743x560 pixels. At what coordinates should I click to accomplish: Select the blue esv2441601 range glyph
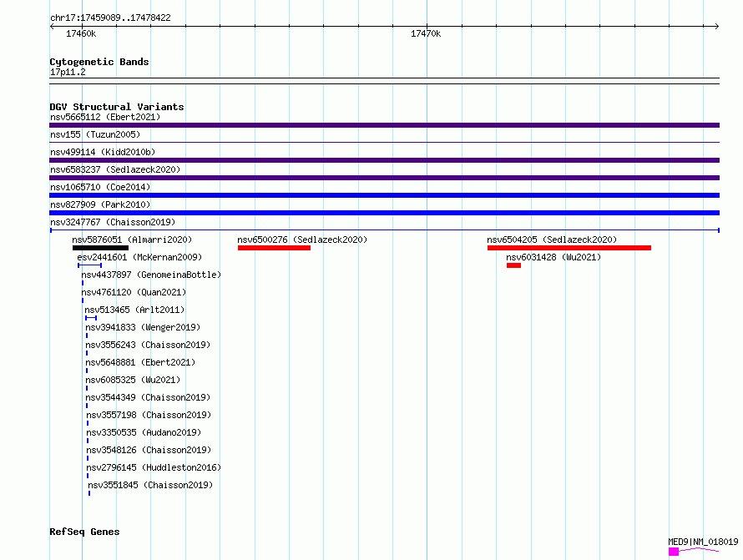[x=89, y=265]
